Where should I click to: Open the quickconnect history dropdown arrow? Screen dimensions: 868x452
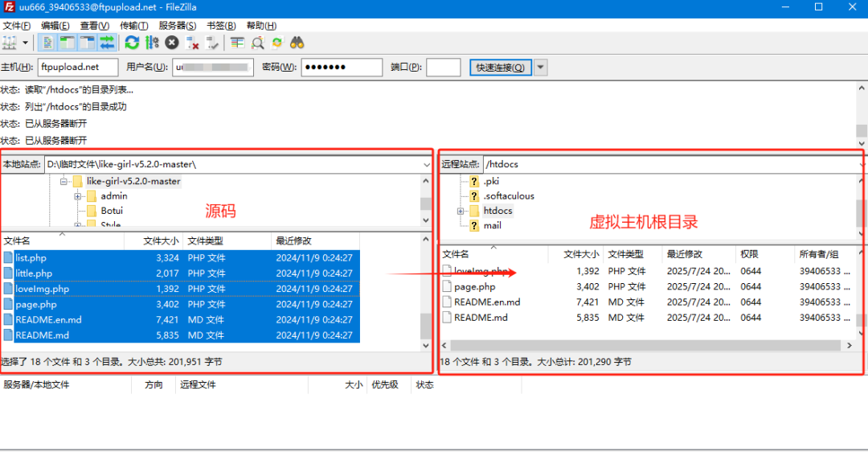[541, 68]
